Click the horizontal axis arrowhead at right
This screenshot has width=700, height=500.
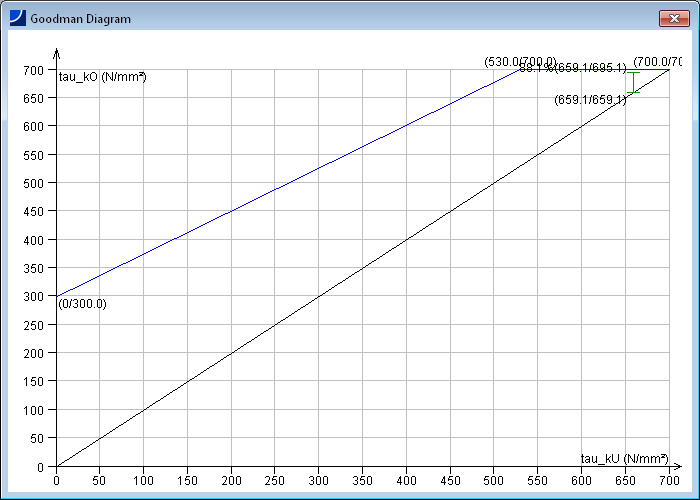click(682, 466)
